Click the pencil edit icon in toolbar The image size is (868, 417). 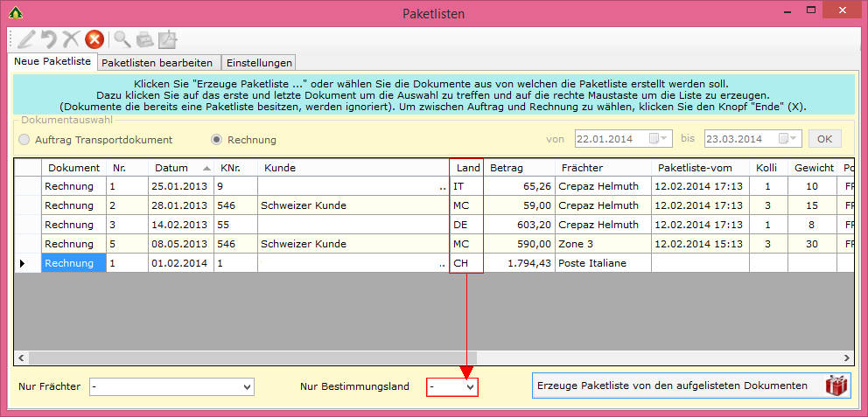click(26, 38)
